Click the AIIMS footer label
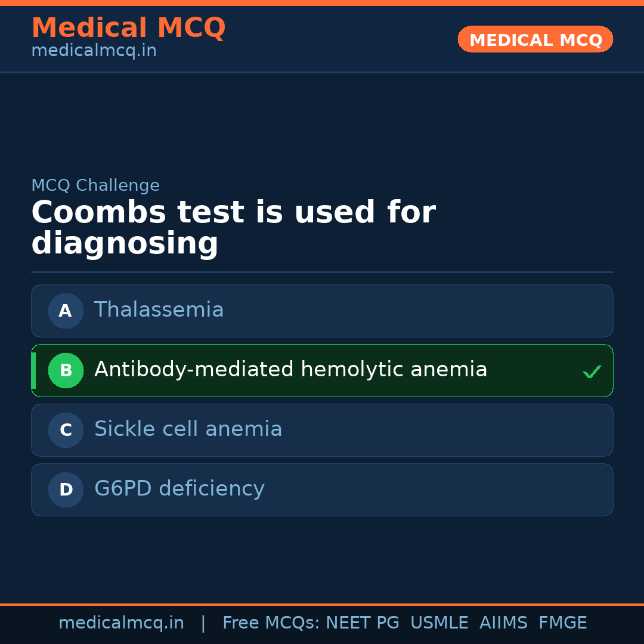Screen dimensions: 644x644 tap(503, 623)
